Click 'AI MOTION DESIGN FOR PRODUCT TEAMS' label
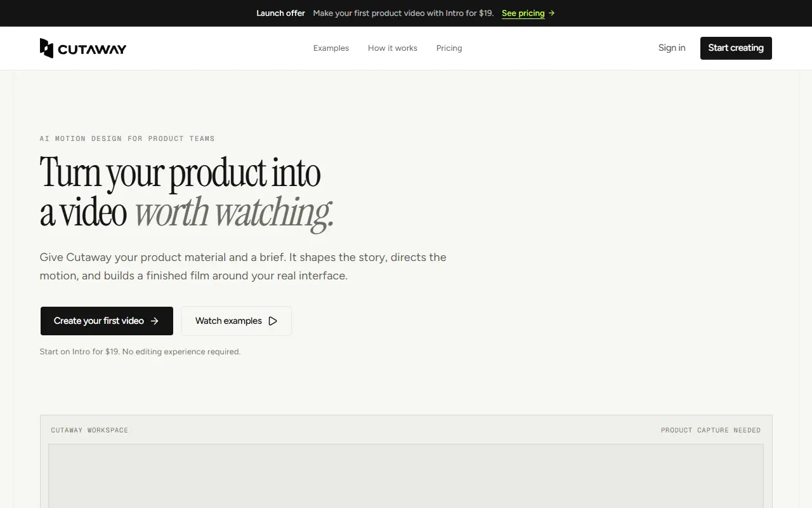The image size is (812, 508). click(x=127, y=138)
